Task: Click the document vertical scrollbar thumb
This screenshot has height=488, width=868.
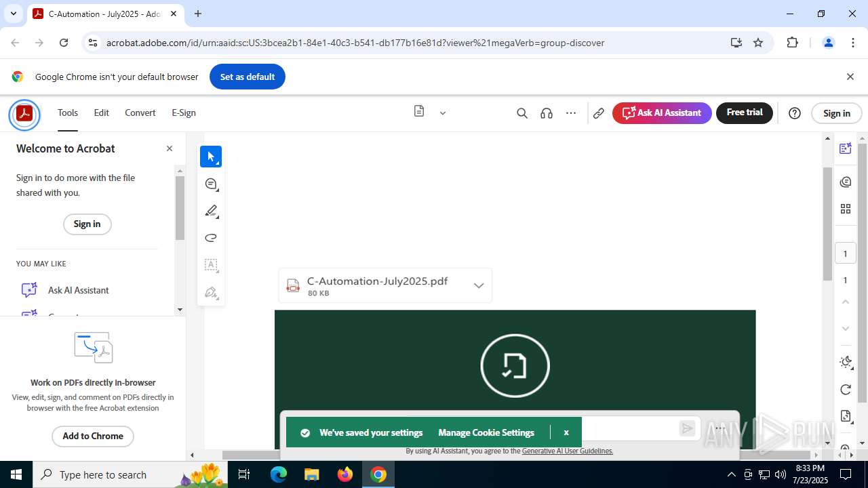Action: click(827, 224)
